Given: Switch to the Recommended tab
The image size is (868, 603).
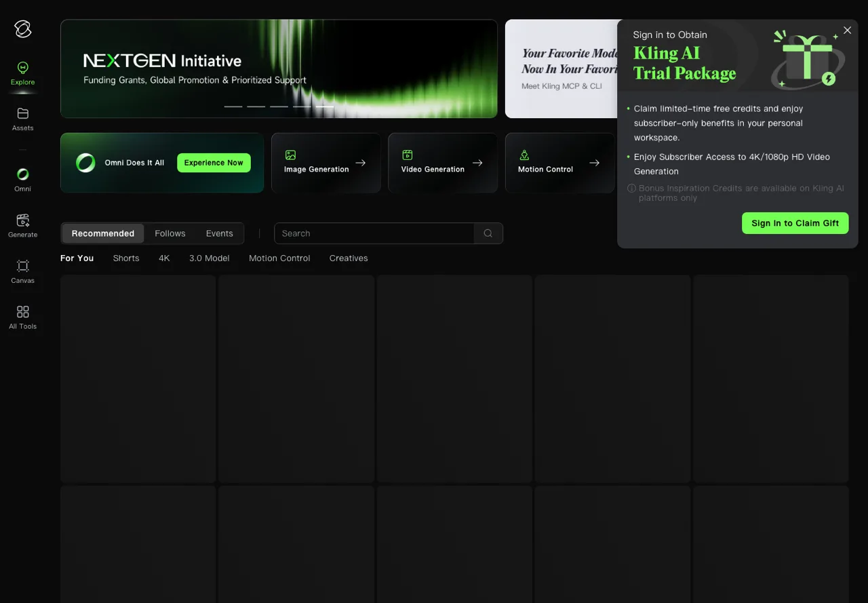Looking at the screenshot, I should (103, 233).
